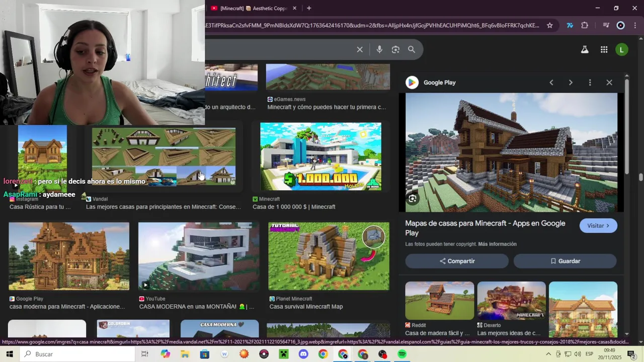
Task: Open Minecraft creeper icon in taskbar
Action: tap(284, 354)
